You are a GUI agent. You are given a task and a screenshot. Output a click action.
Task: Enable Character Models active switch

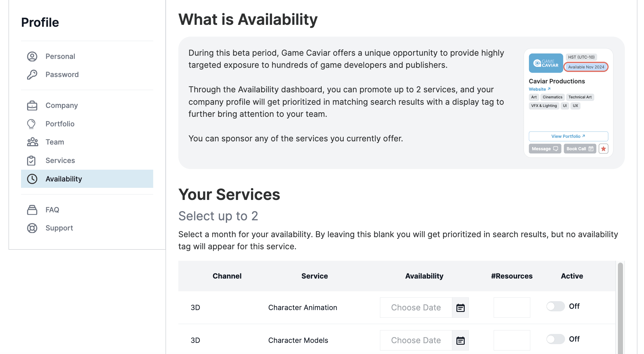555,339
